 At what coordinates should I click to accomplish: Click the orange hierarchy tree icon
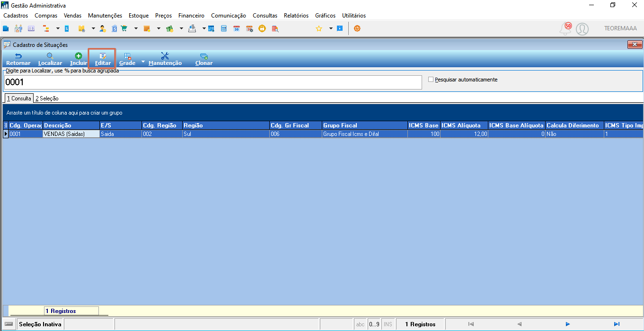(46, 28)
